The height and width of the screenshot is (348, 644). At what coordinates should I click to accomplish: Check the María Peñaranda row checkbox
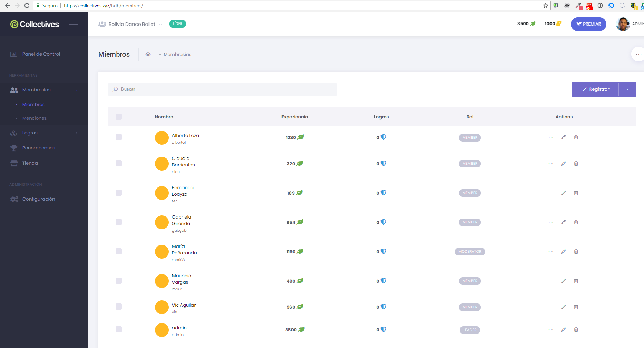[119, 251]
